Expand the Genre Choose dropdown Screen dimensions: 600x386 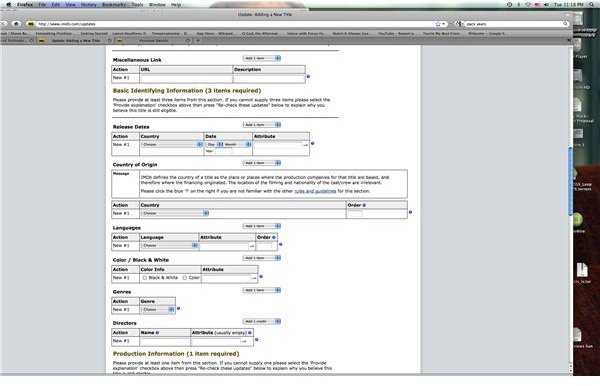pos(158,309)
